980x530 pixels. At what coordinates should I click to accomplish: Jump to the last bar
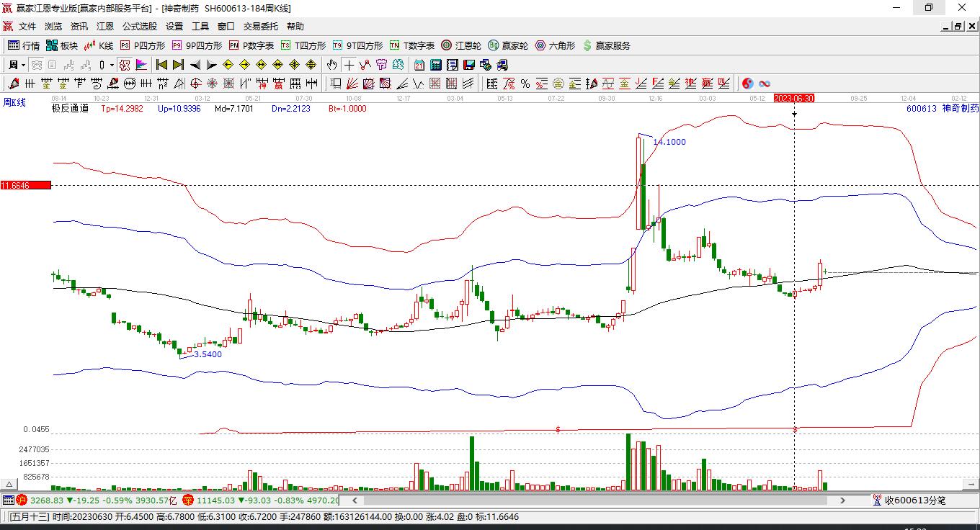click(178, 65)
